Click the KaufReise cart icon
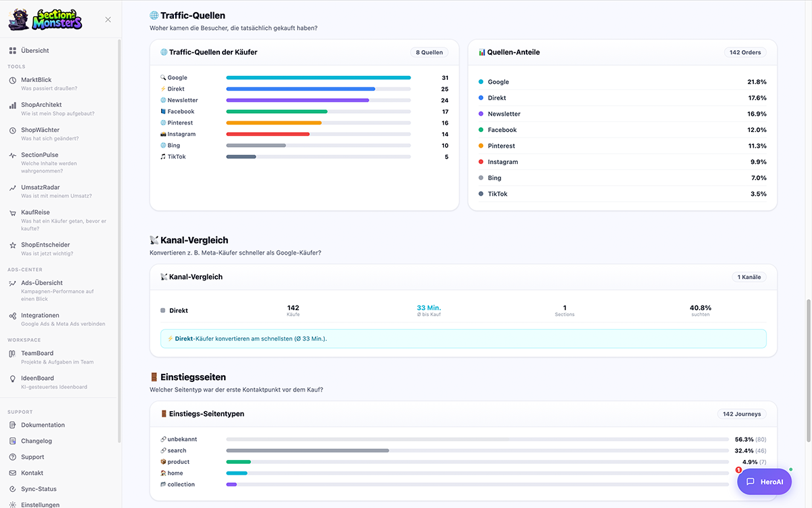The height and width of the screenshot is (508, 812). [13, 213]
